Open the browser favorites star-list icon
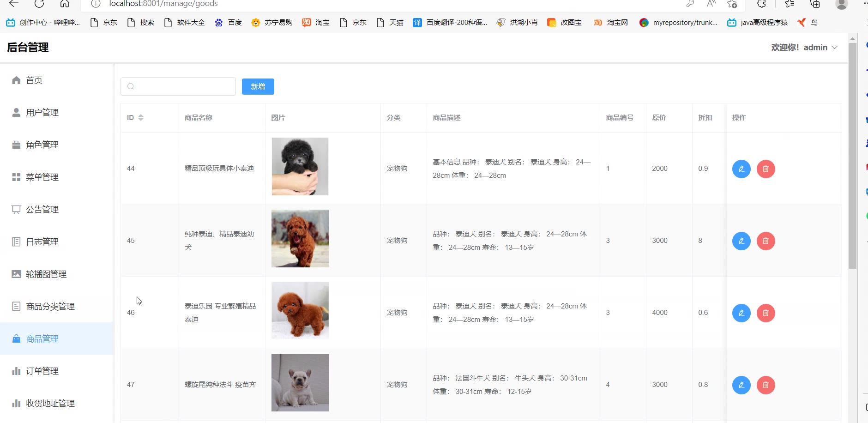Image resolution: width=868 pixels, height=423 pixels. (x=790, y=4)
